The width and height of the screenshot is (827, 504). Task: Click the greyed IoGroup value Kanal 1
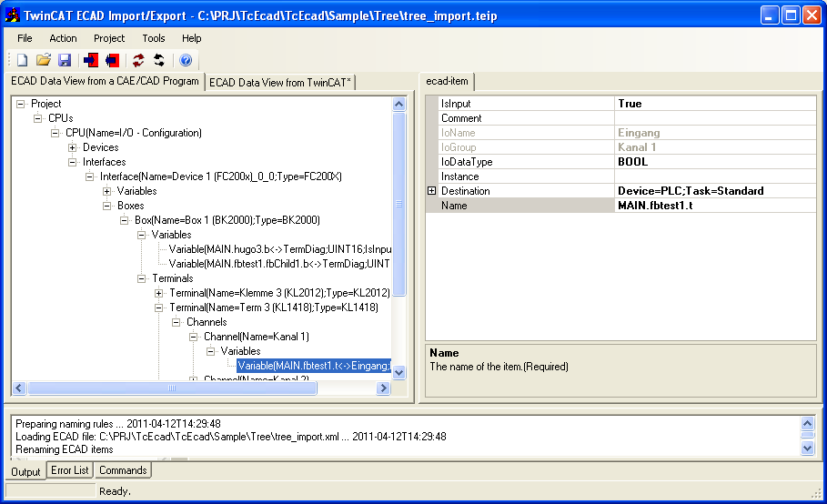(x=637, y=147)
